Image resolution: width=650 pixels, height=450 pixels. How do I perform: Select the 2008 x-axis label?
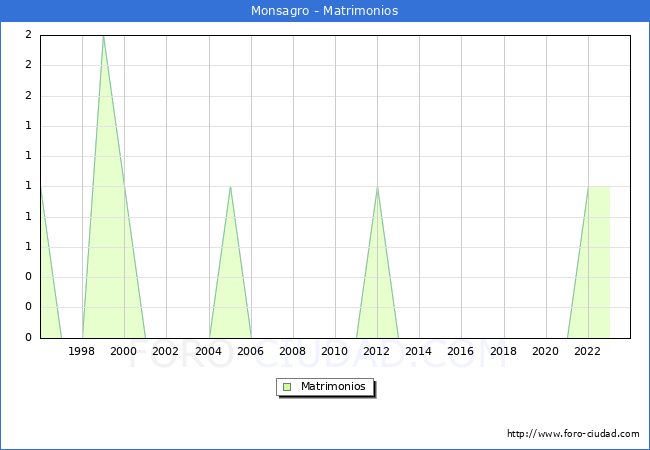tap(293, 351)
